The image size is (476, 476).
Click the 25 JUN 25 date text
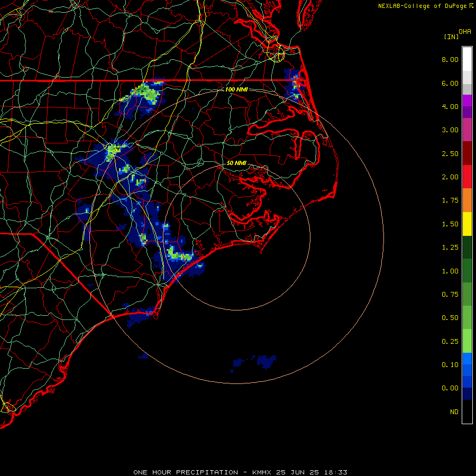point(298,472)
